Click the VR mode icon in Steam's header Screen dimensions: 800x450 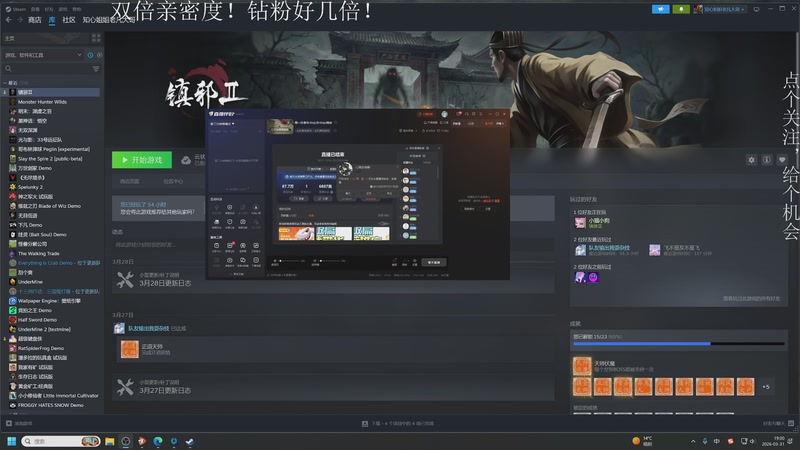pyautogui.click(x=756, y=9)
